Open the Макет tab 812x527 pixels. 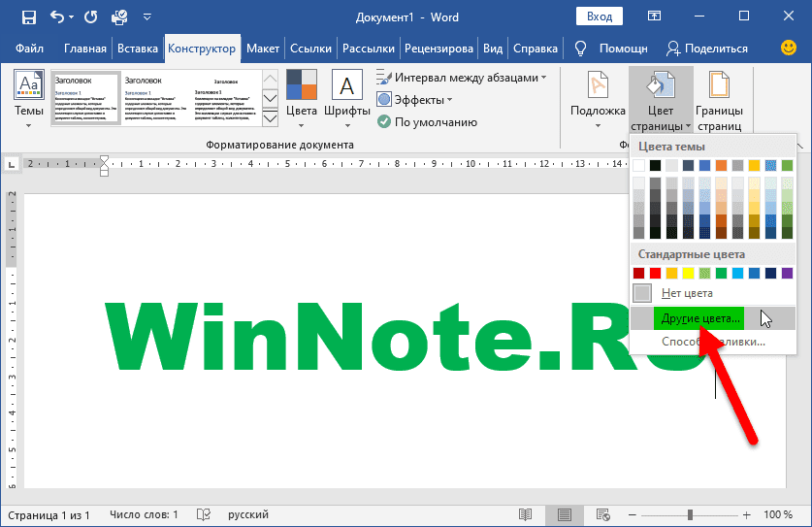(x=263, y=49)
